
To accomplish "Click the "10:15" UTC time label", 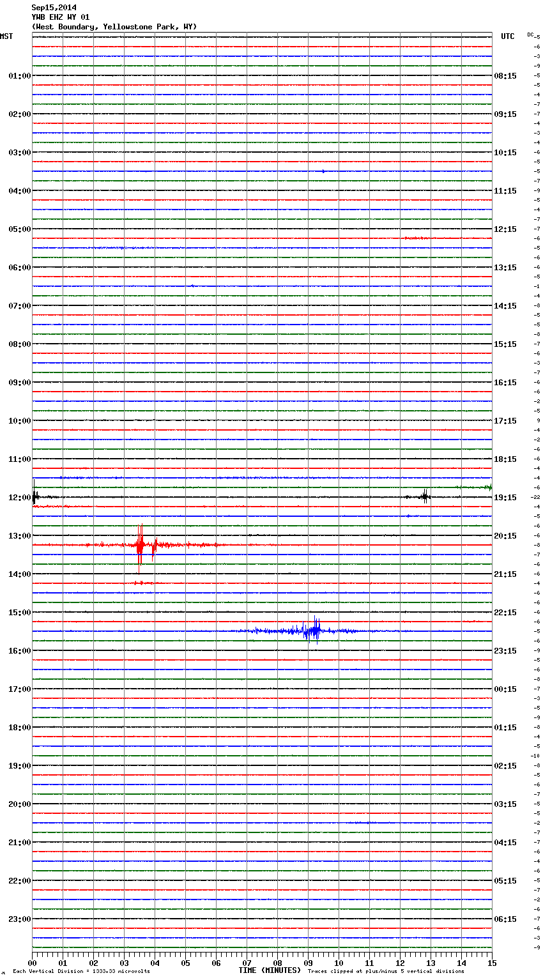I will (x=505, y=153).
